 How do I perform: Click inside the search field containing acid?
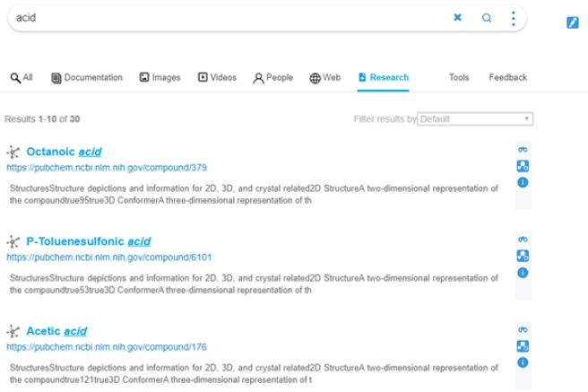(x=224, y=18)
